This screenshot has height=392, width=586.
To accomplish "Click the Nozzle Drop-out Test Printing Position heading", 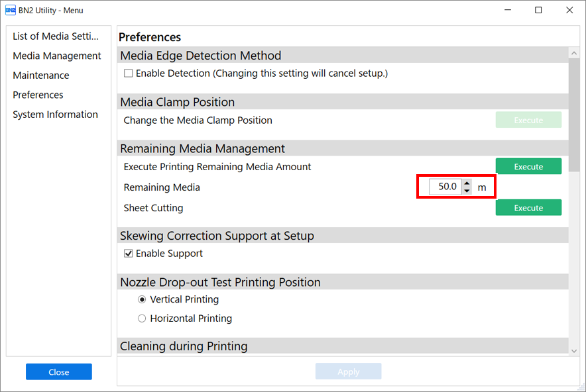I will coord(220,282).
